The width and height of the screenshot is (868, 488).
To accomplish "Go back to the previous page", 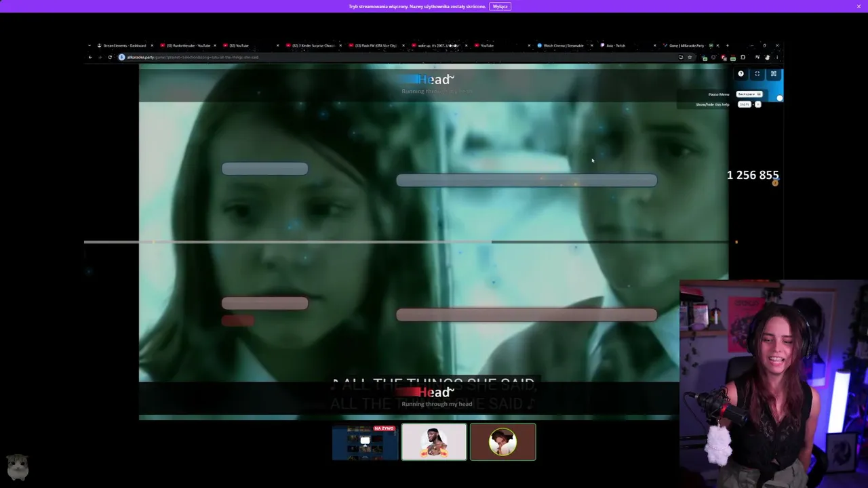I will coord(90,57).
